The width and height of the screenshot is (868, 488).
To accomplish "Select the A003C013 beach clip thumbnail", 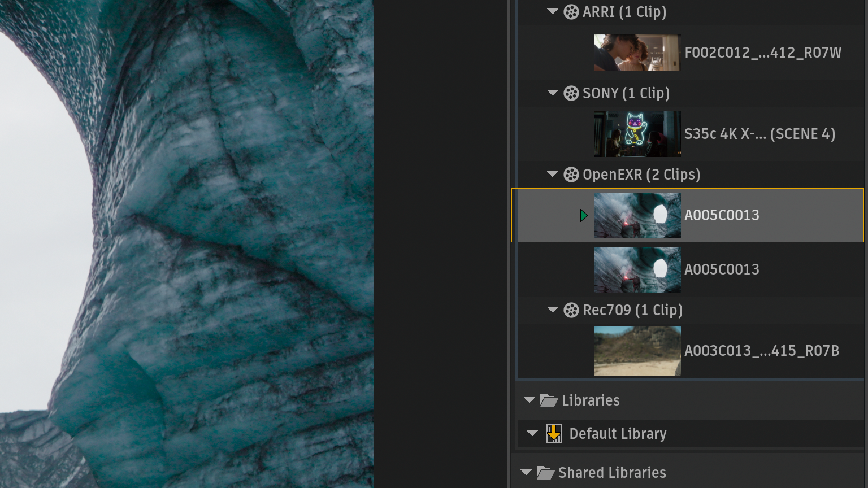I will (x=637, y=351).
